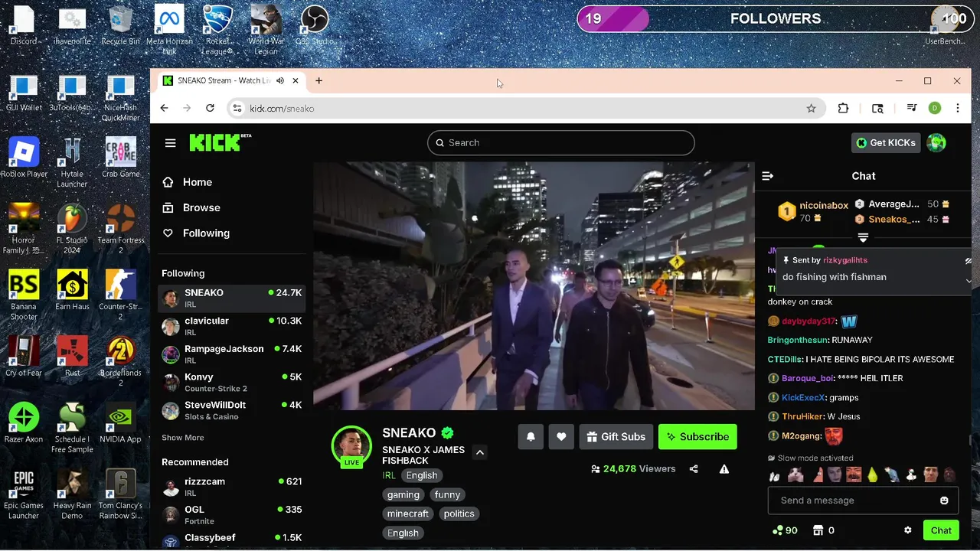This screenshot has height=551, width=980.
Task: Click the Subscribe button
Action: [697, 436]
